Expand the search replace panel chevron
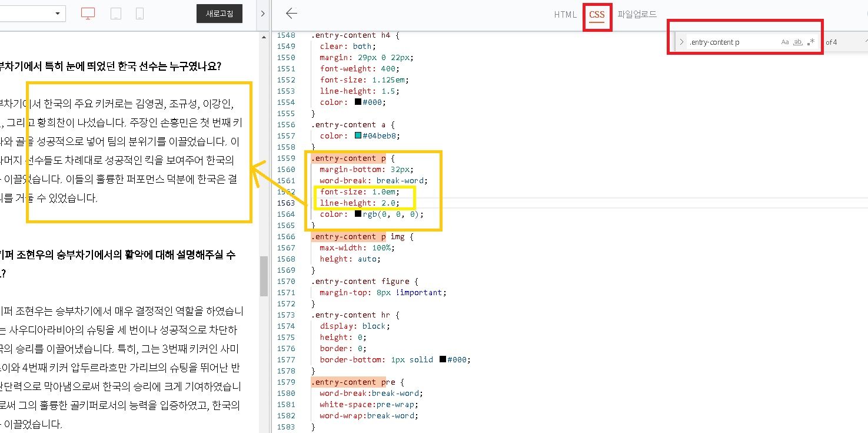 681,41
